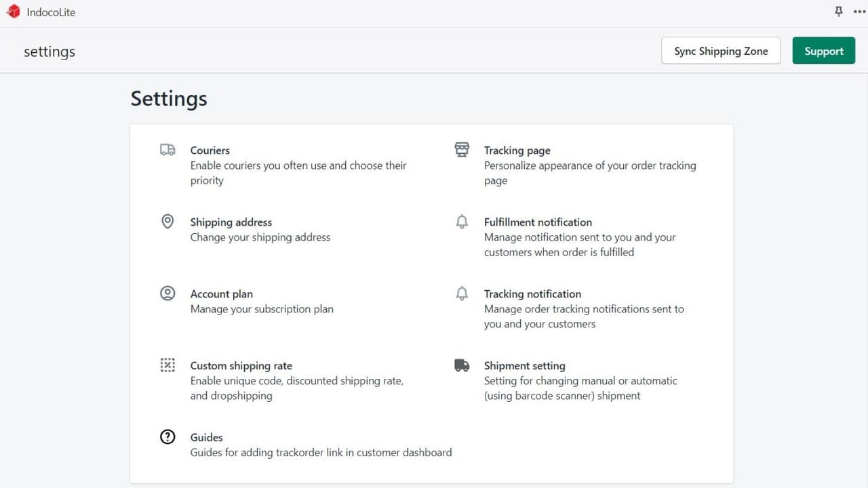The image size is (868, 488).
Task: Pin the app with the pushpin icon
Action: tap(839, 12)
